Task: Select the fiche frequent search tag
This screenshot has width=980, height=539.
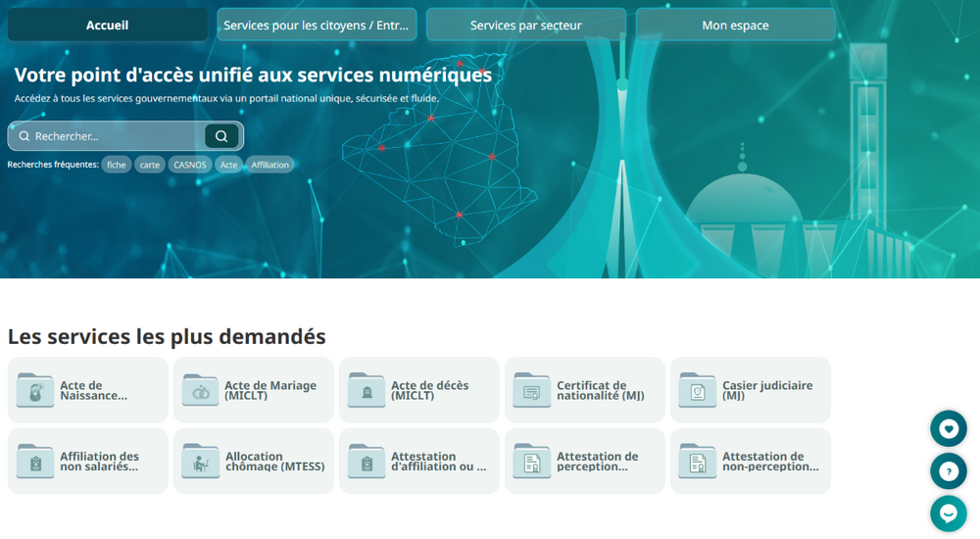Action: [x=117, y=165]
